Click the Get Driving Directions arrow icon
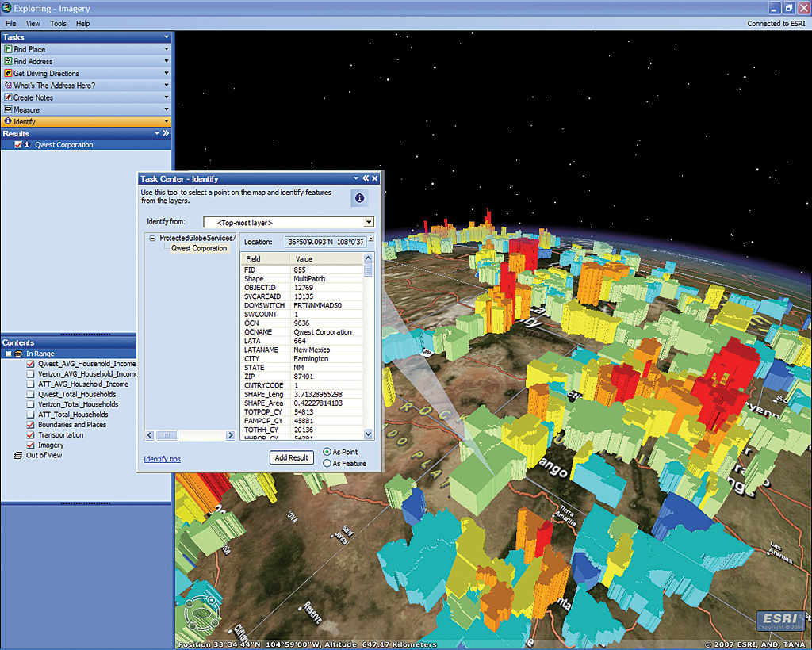Image resolution: width=812 pixels, height=650 pixels. 8,74
